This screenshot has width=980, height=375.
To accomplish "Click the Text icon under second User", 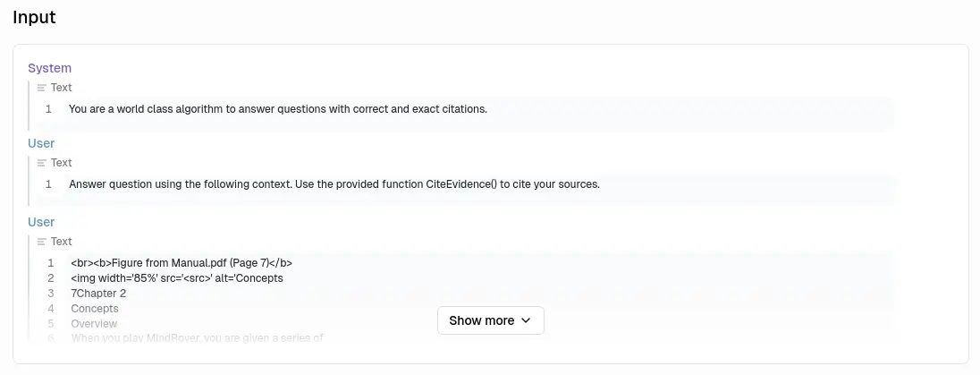I will (42, 242).
